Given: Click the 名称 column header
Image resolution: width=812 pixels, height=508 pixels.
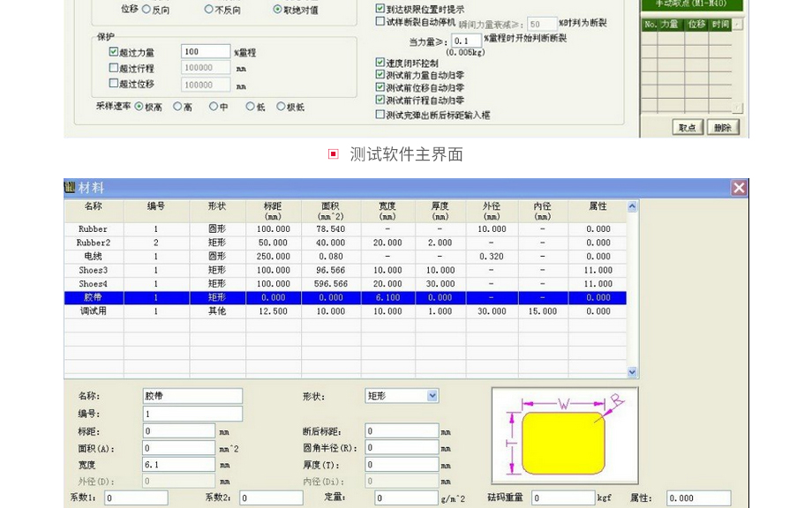Looking at the screenshot, I should (x=94, y=207).
